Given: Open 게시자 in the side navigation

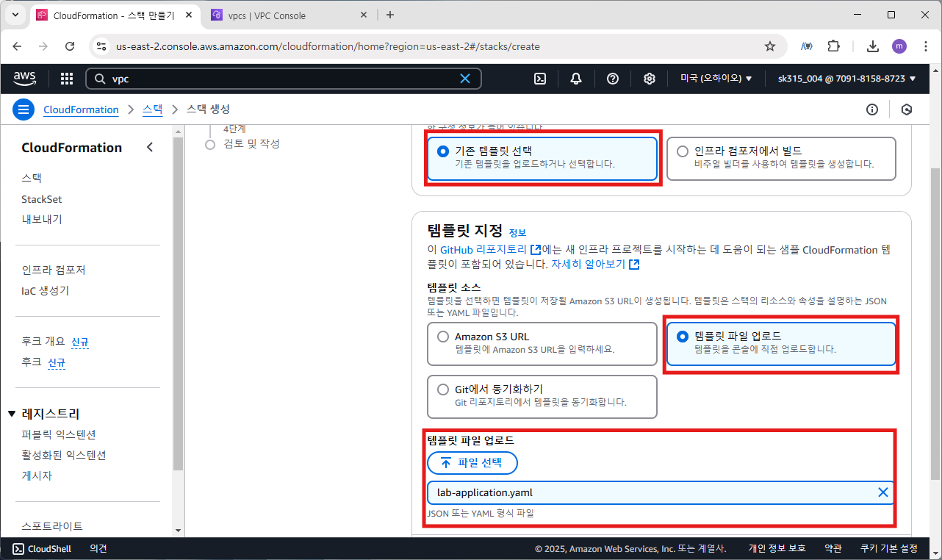Looking at the screenshot, I should (x=37, y=475).
